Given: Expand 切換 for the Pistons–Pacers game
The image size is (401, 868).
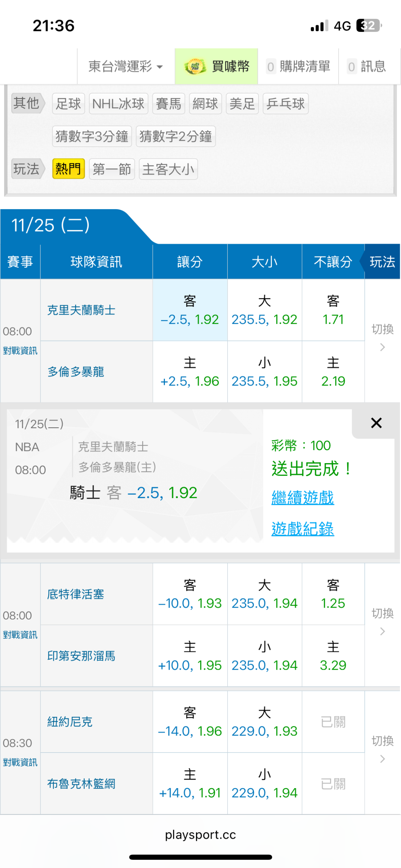Looking at the screenshot, I should tap(382, 621).
